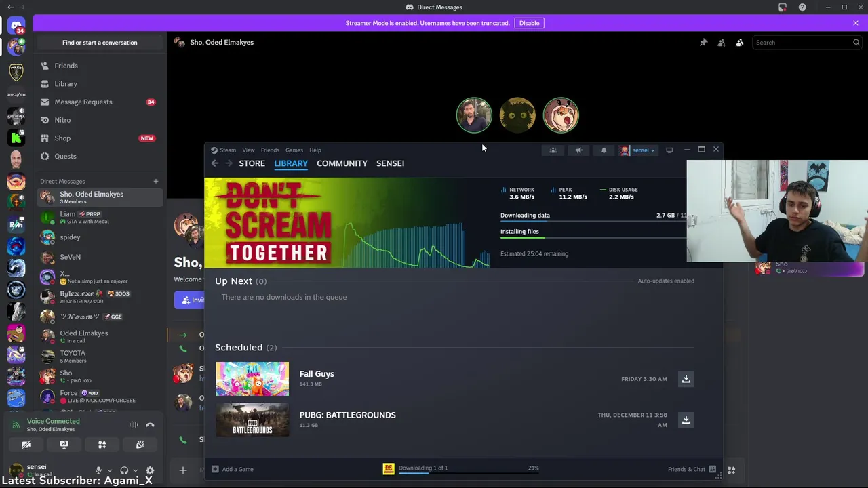
Task: Open the LIBRARY tab in Steam
Action: tap(291, 163)
